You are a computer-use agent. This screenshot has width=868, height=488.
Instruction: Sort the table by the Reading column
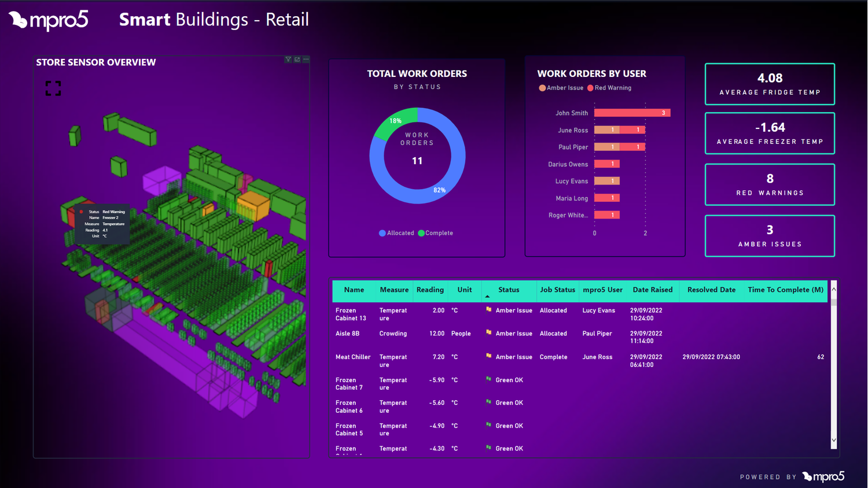(430, 290)
